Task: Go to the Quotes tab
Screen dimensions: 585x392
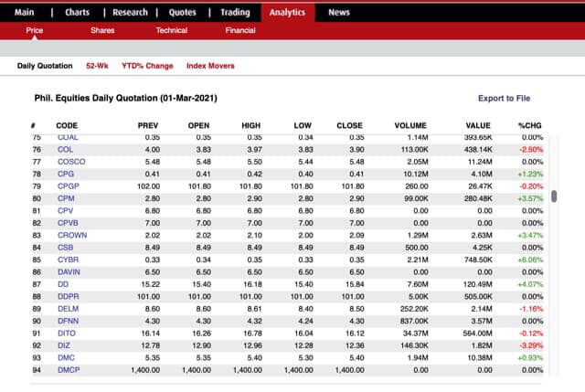Action: coord(183,12)
